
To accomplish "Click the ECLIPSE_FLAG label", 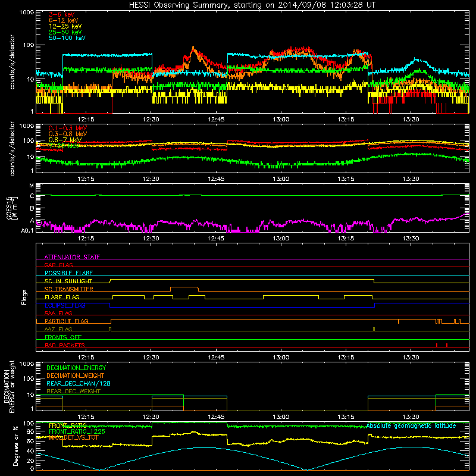I will tap(65, 305).
